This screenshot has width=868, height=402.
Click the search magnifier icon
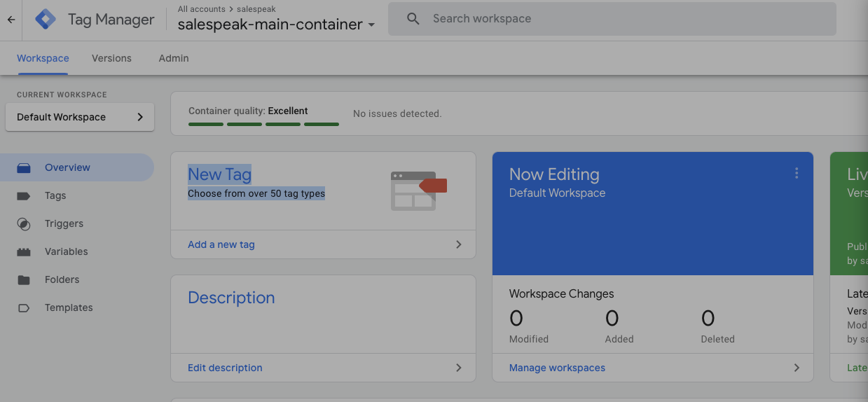point(413,19)
